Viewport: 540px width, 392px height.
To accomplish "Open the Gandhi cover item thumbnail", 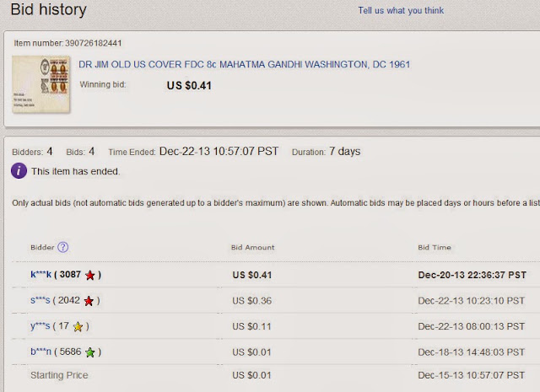I will (x=41, y=84).
